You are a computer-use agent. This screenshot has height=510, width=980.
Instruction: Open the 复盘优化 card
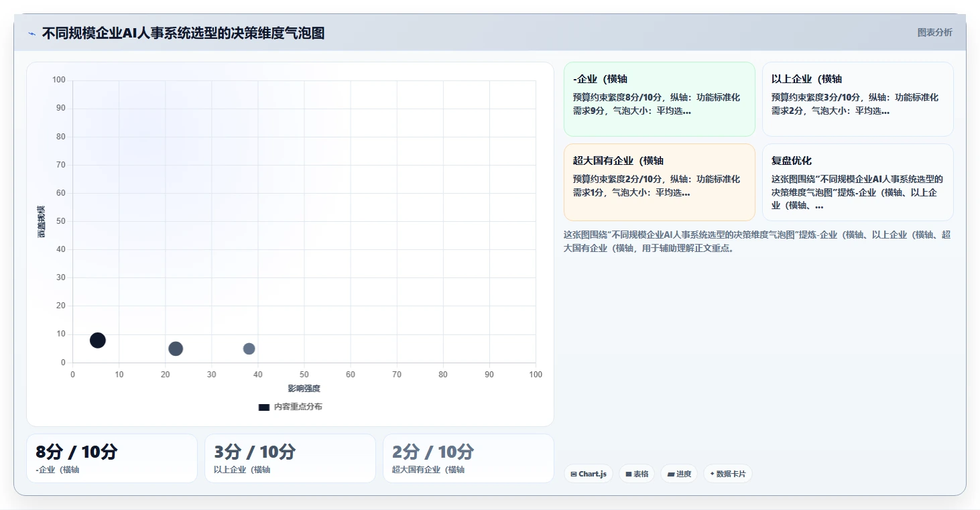pyautogui.click(x=857, y=182)
